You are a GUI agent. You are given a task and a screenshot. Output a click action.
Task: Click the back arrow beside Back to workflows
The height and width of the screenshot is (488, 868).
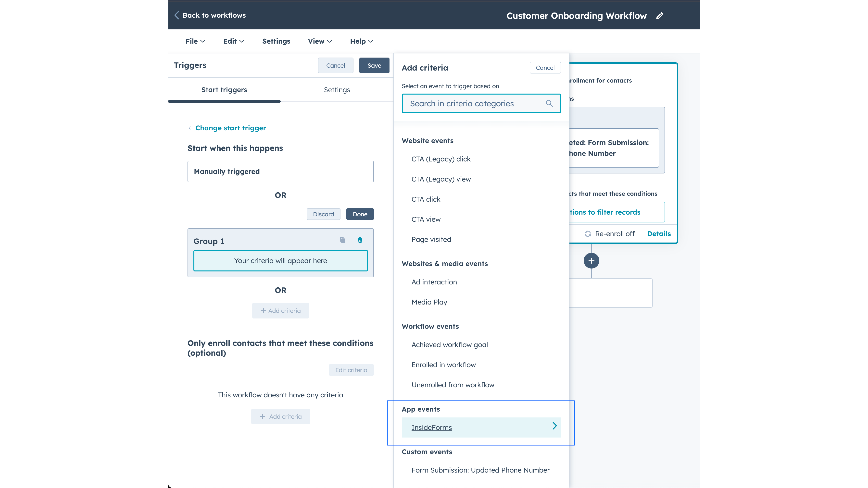176,15
